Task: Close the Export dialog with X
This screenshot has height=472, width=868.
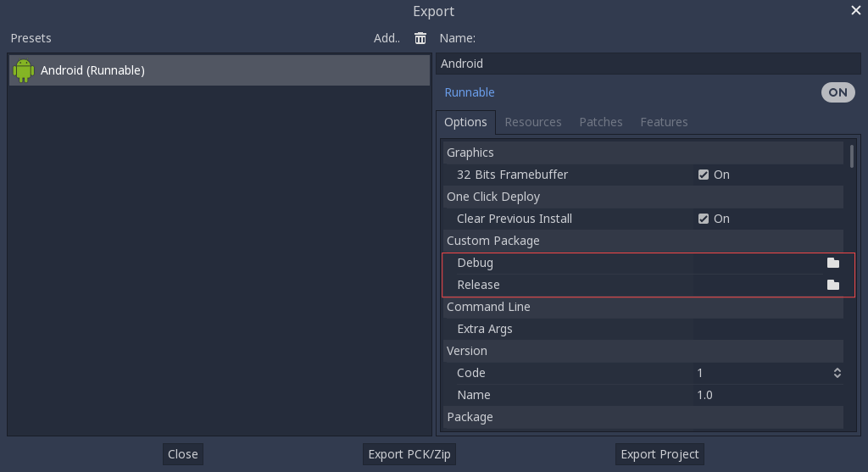Action: click(x=855, y=10)
